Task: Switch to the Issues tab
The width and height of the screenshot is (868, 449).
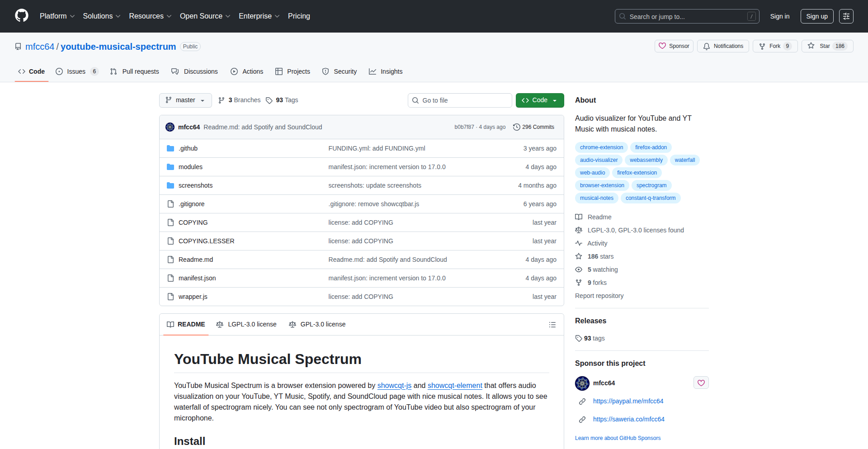Action: click(76, 71)
